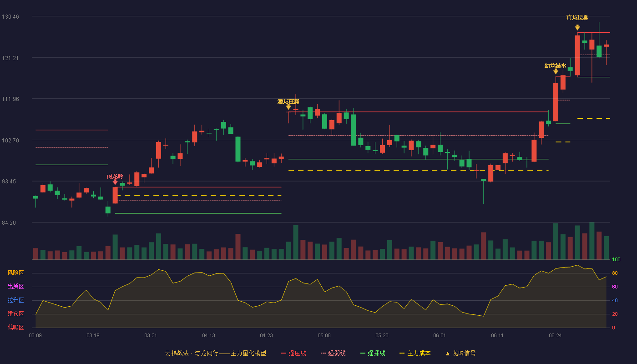Toggle the 强弱线 legend entry

333,353
